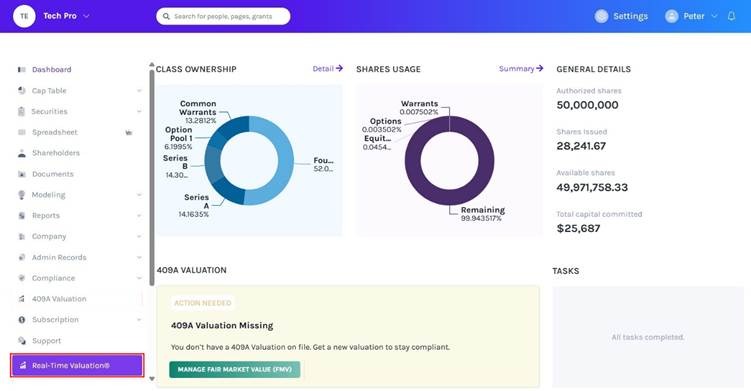Click the Compliance shield icon

click(x=22, y=278)
